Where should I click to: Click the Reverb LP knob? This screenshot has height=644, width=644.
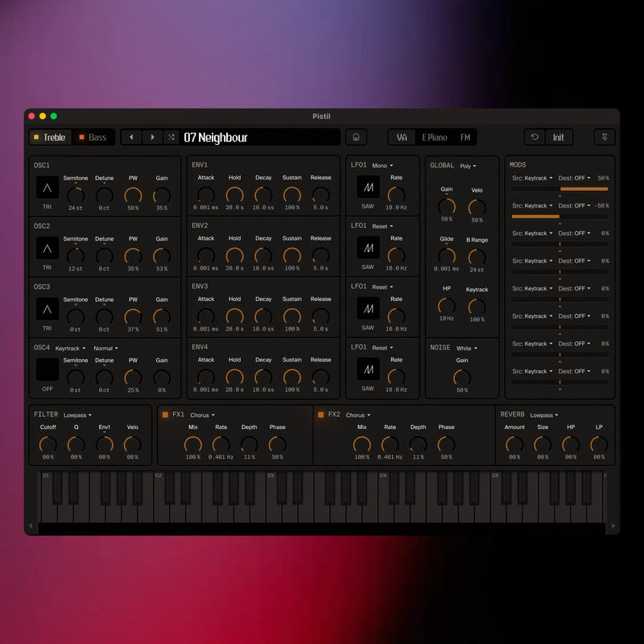[x=599, y=444]
